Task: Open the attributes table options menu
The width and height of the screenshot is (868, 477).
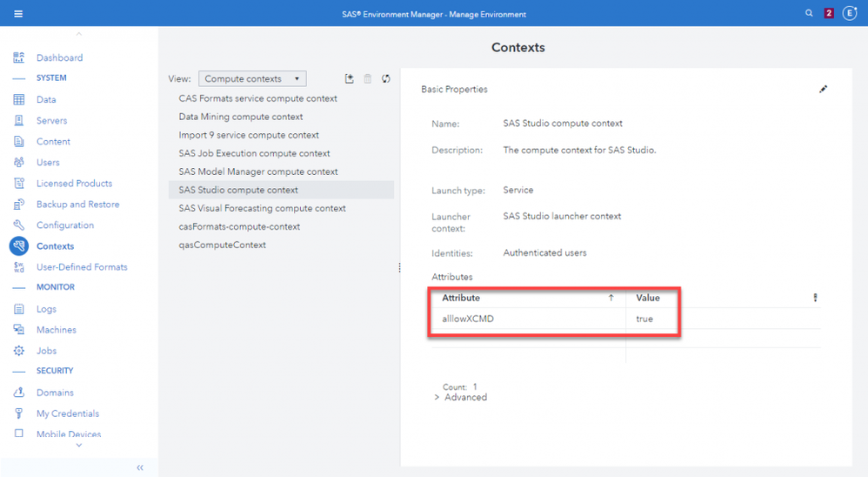Action: [x=815, y=298]
